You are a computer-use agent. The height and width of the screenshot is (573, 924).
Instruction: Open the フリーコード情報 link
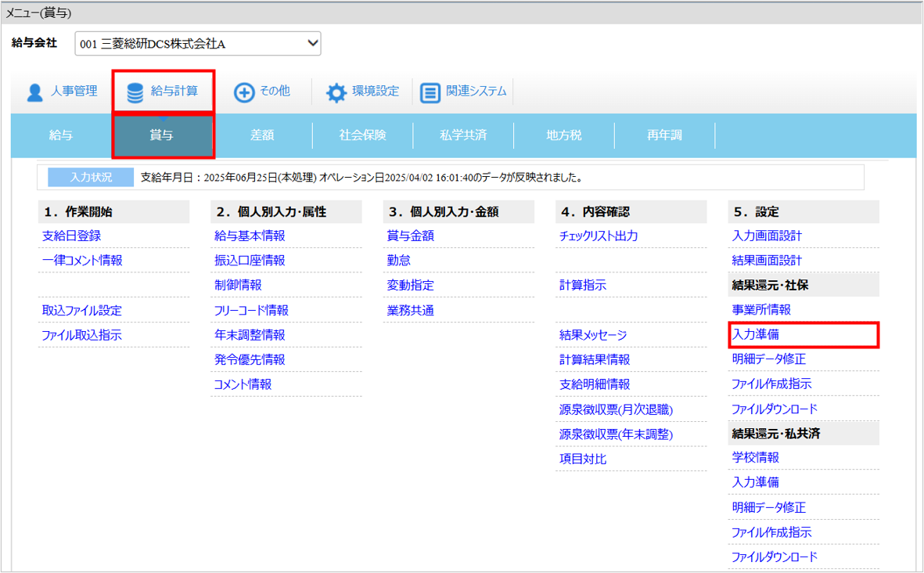[x=252, y=310]
